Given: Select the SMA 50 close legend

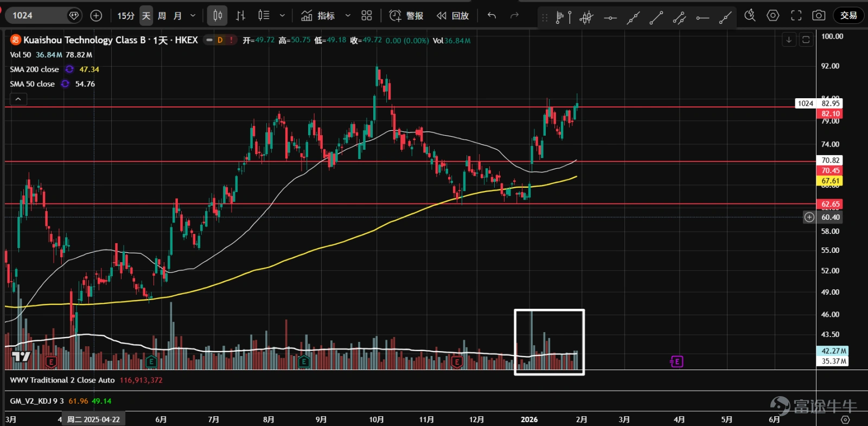Looking at the screenshot, I should pos(32,84).
